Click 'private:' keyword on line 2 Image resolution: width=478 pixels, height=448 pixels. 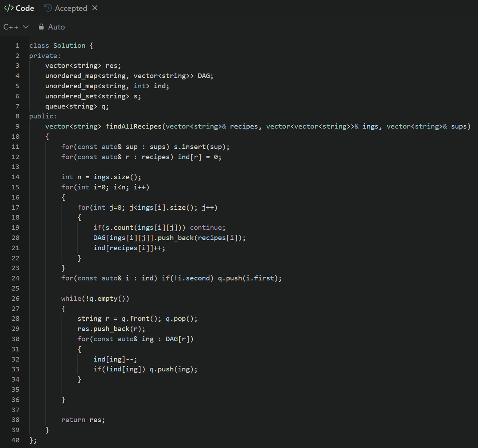(x=45, y=56)
